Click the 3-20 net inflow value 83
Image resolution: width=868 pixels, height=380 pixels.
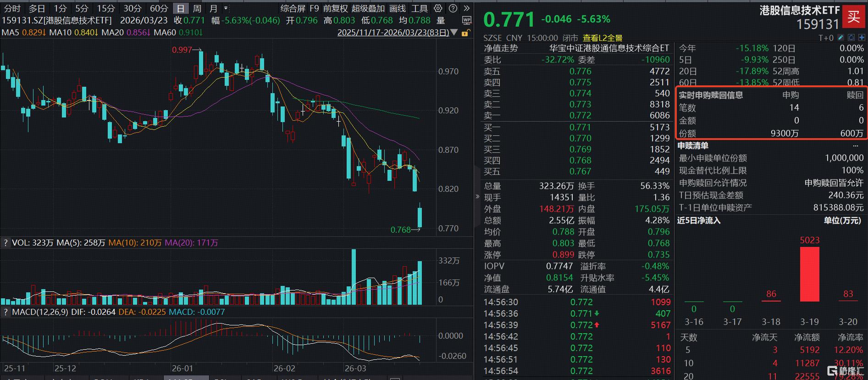[x=848, y=294]
